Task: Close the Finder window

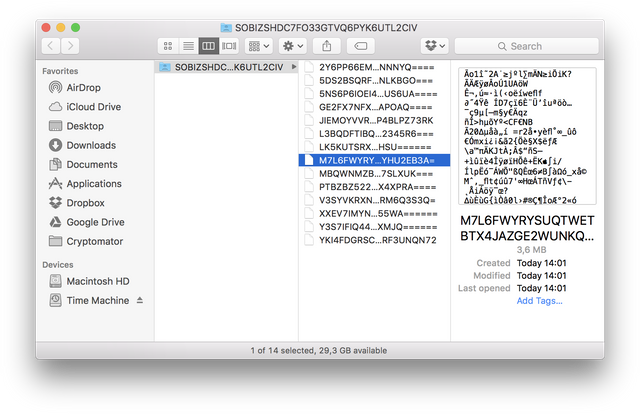Action: (46, 27)
